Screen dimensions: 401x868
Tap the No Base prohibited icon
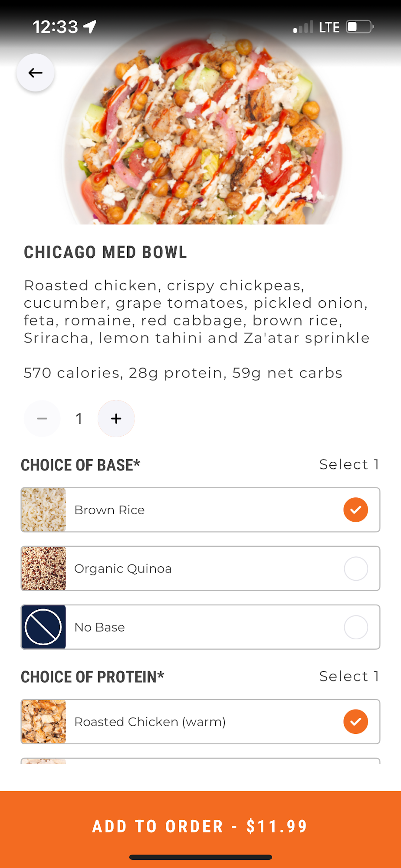pyautogui.click(x=44, y=627)
